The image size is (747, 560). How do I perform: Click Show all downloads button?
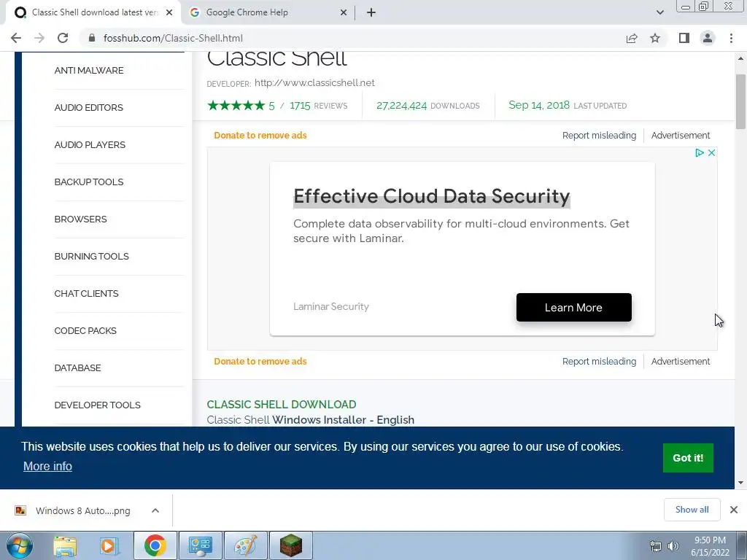tap(692, 510)
